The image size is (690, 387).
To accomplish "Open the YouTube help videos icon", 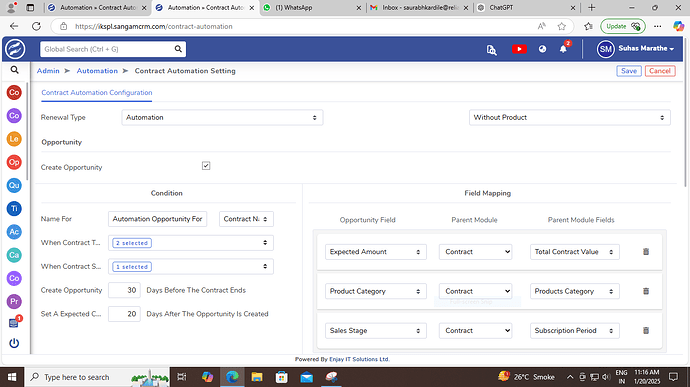I will click(x=519, y=49).
